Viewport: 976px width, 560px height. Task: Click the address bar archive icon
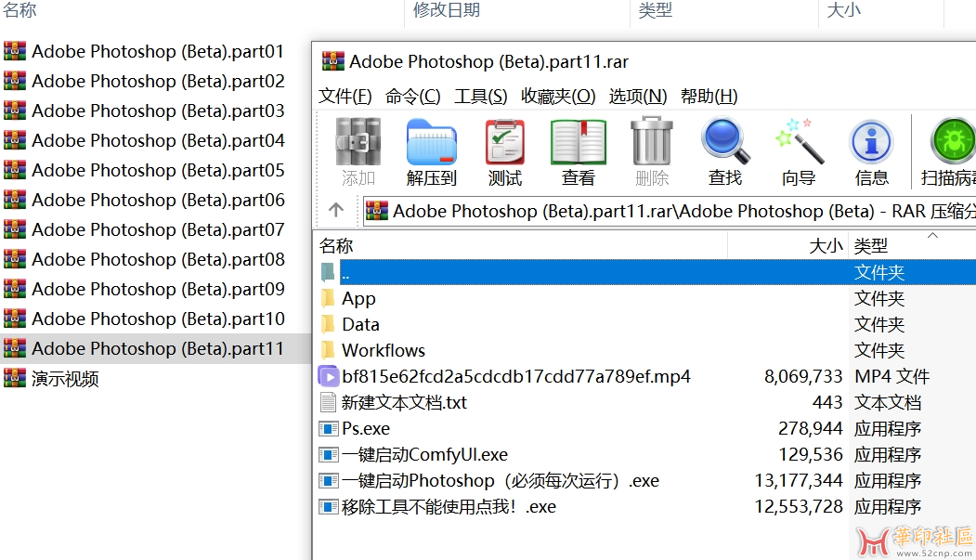pyautogui.click(x=377, y=211)
